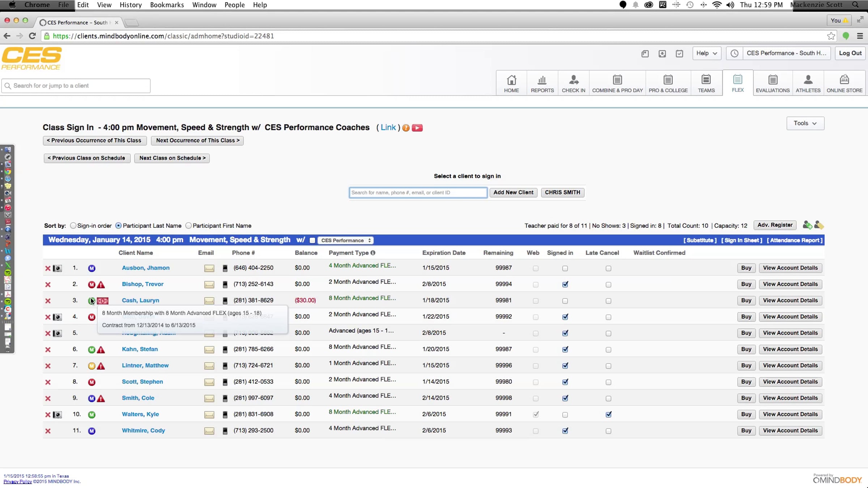Uncheck Late Cancel for Walters, Kyle
The image size is (868, 488).
pos(608,415)
